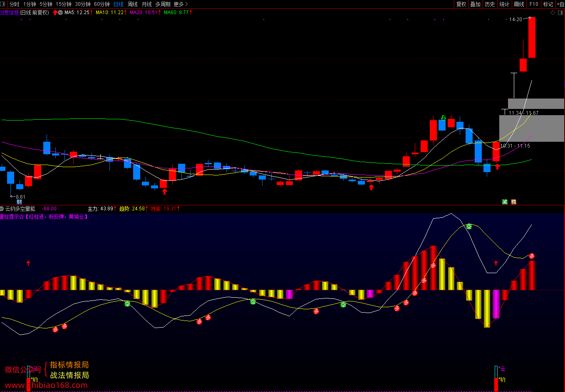This screenshot has height=392, width=565.
Task: Click the 量柱提示 hint text line
Action: [44, 217]
